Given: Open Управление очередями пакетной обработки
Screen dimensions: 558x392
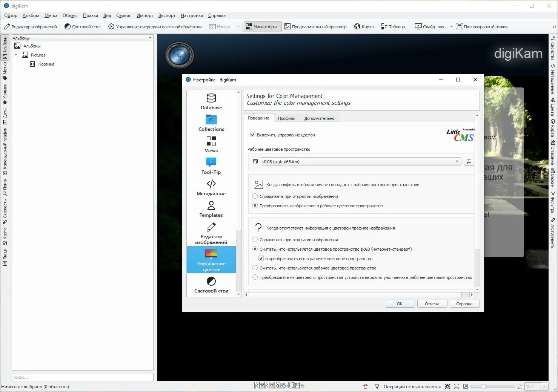Looking at the screenshot, I should pyautogui.click(x=155, y=27).
